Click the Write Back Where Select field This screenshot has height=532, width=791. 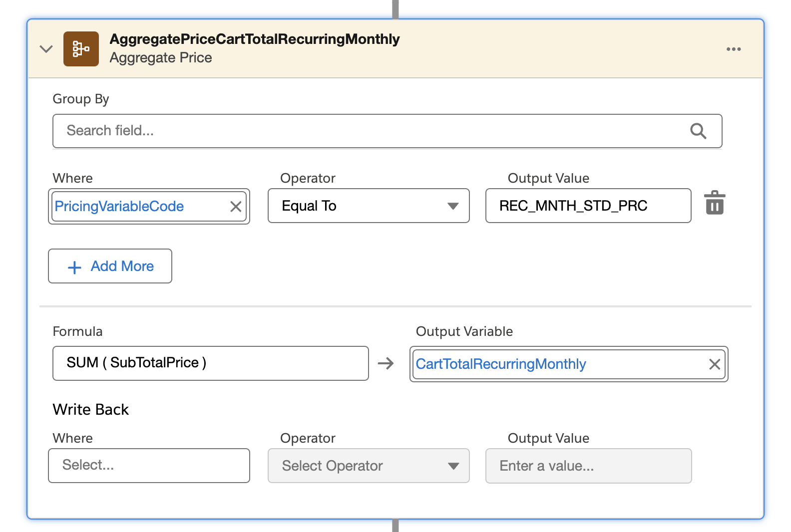[149, 465]
